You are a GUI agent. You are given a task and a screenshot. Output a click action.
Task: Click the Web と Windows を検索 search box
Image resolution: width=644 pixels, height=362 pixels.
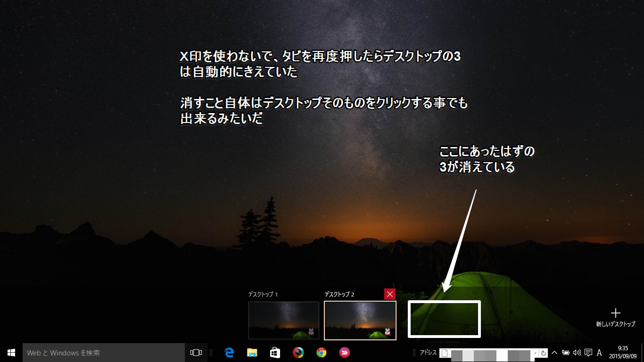[104, 353]
